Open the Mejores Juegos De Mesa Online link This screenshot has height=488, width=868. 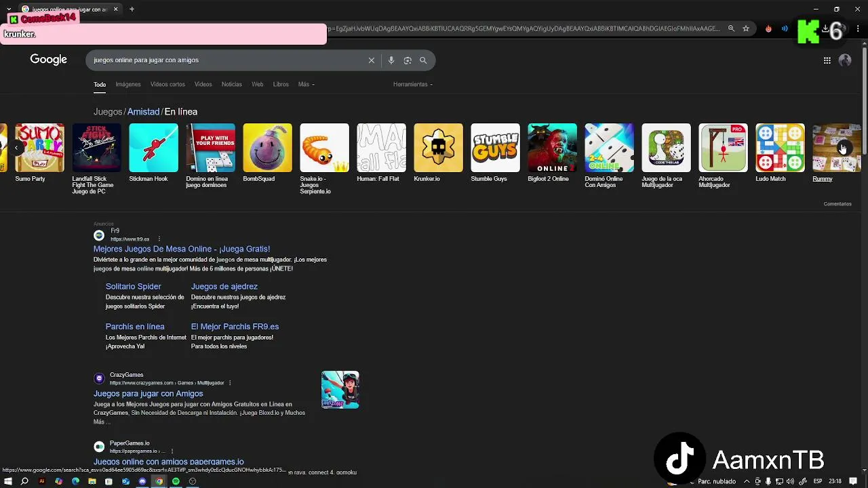click(x=182, y=249)
